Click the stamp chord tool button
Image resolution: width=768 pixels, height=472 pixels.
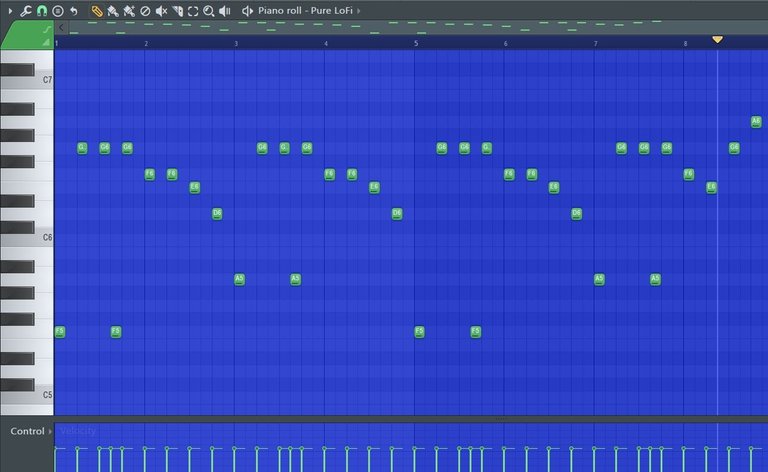(x=58, y=10)
